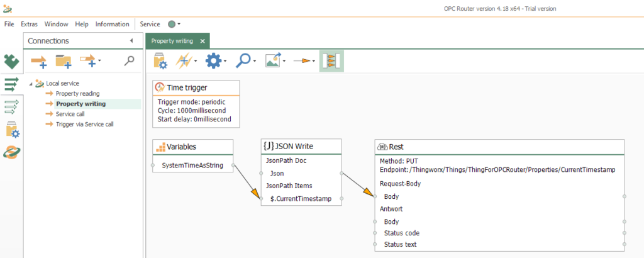The image size is (644, 258).
Task: Click the export image icon in the toolbar
Action: click(272, 61)
